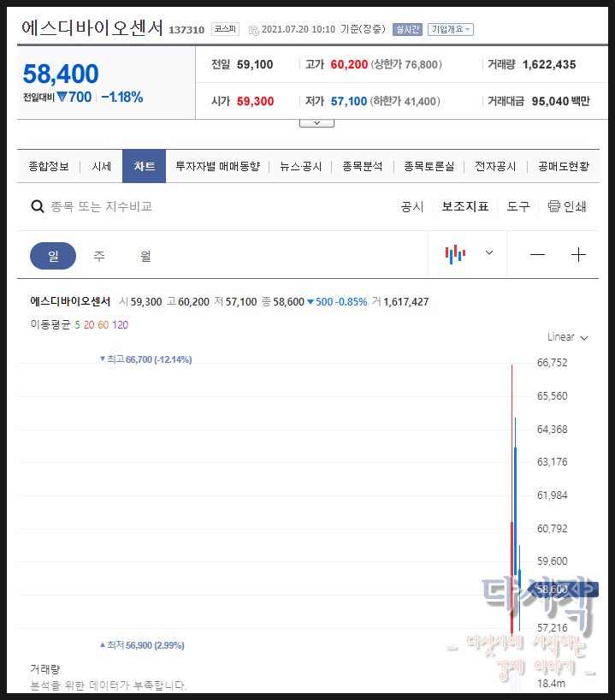The height and width of the screenshot is (700, 615).
Task: Select the 일 daily period toggle
Action: pyautogui.click(x=53, y=256)
